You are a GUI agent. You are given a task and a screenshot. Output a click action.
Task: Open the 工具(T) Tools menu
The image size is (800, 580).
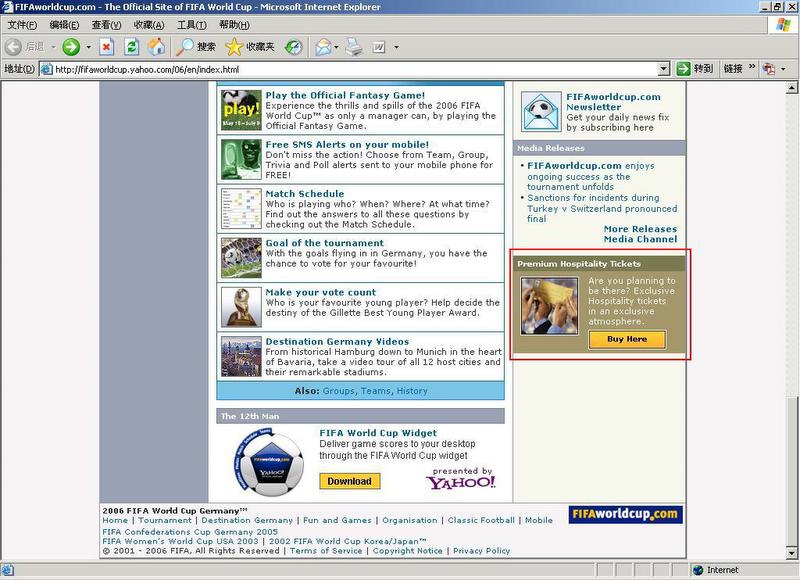(192, 25)
